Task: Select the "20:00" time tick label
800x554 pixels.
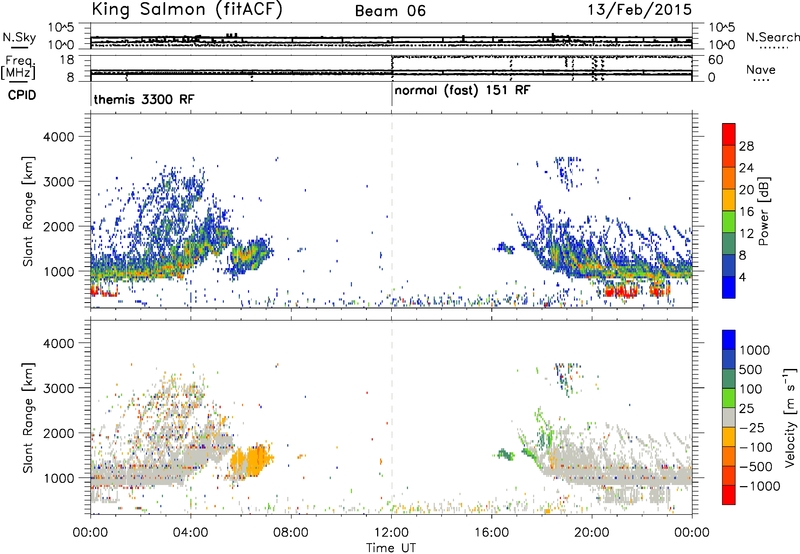Action: click(592, 533)
